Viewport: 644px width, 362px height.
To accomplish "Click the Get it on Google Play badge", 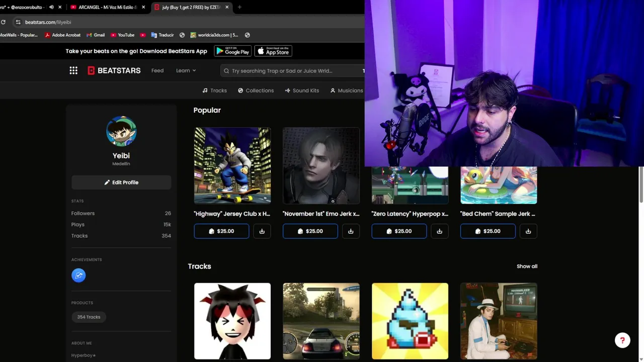I will click(x=233, y=51).
